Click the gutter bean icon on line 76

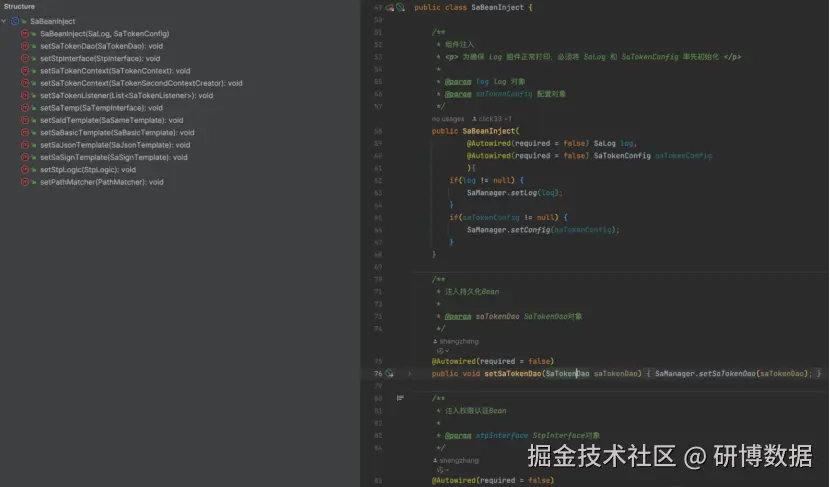pos(390,374)
